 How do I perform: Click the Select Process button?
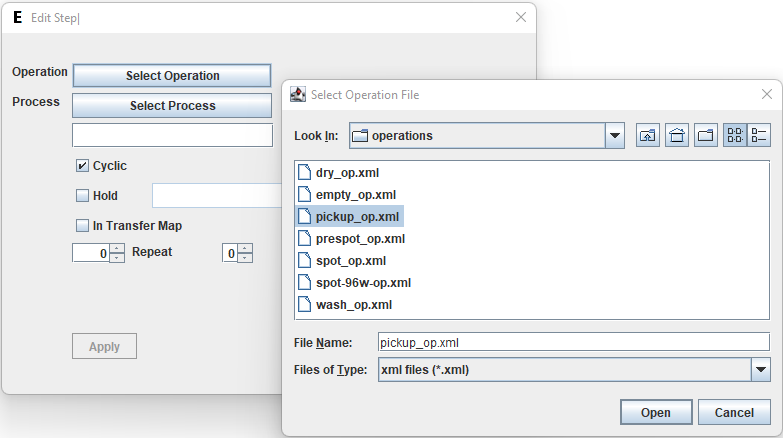tap(172, 106)
